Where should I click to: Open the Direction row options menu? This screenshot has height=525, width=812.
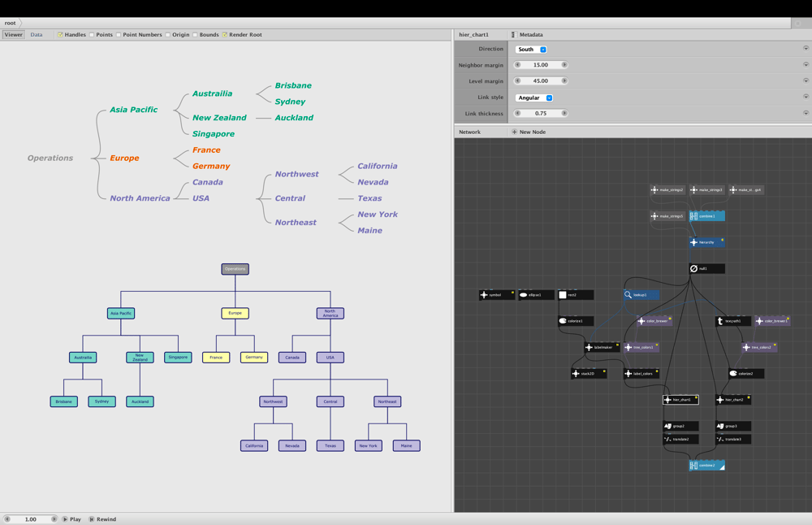pos(806,48)
